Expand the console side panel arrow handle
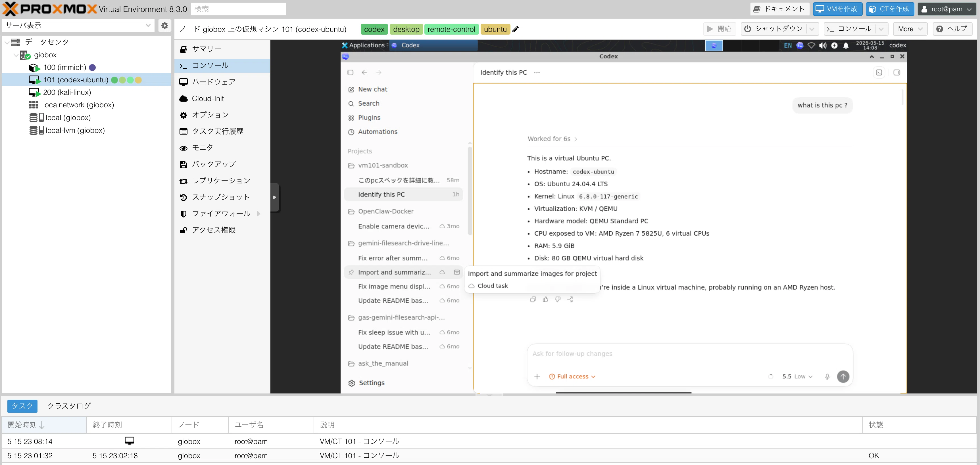This screenshot has width=980, height=465. [275, 197]
